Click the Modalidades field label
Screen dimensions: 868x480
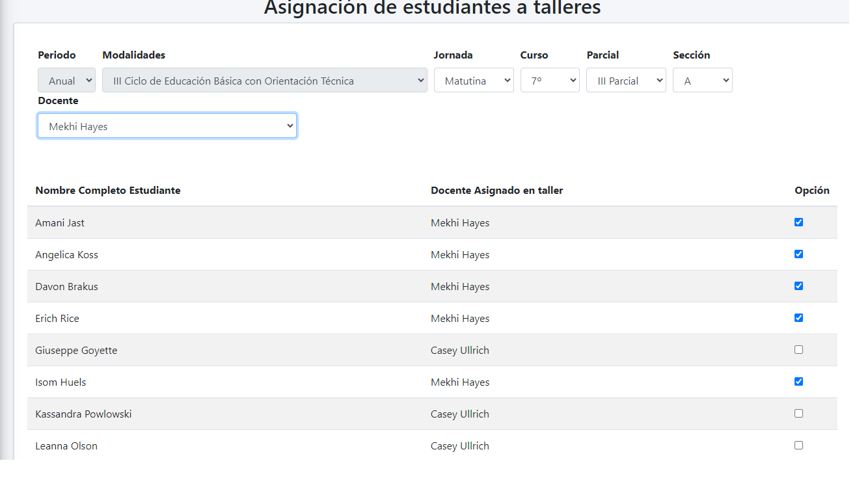[134, 55]
